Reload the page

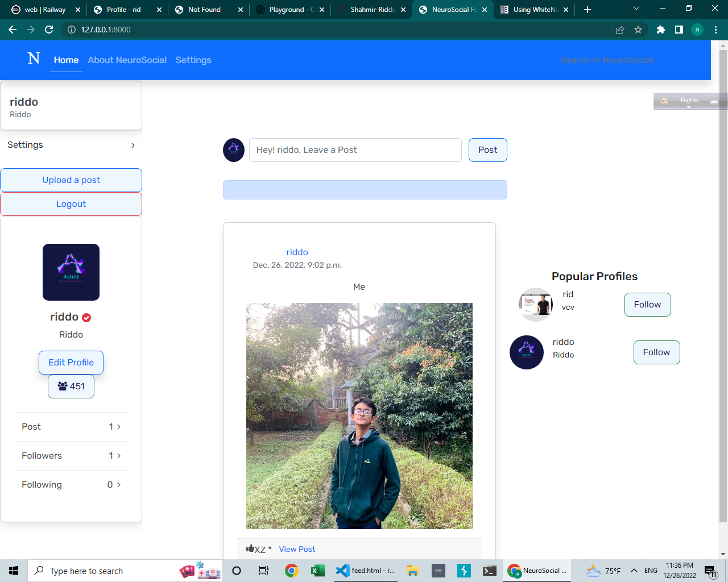(x=49, y=30)
